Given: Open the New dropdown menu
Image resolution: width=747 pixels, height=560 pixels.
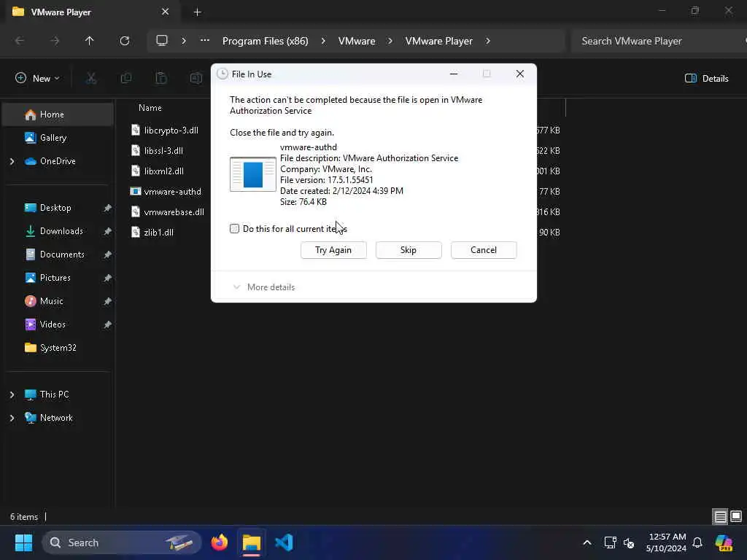Looking at the screenshot, I should click(x=37, y=79).
